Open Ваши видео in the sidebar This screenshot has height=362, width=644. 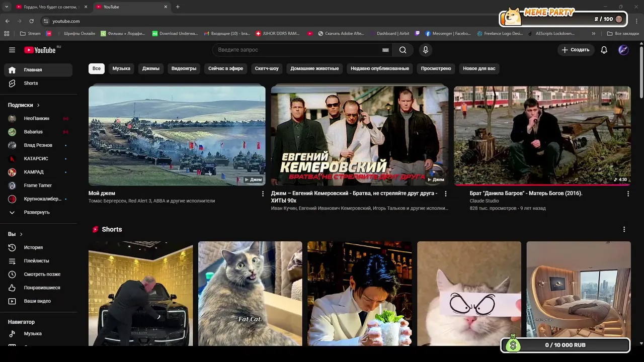(x=38, y=301)
